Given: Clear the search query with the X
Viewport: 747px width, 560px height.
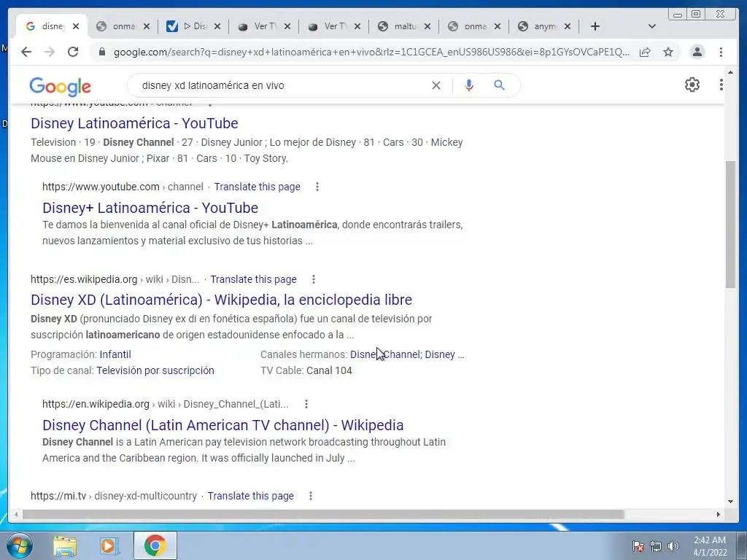Looking at the screenshot, I should point(436,85).
